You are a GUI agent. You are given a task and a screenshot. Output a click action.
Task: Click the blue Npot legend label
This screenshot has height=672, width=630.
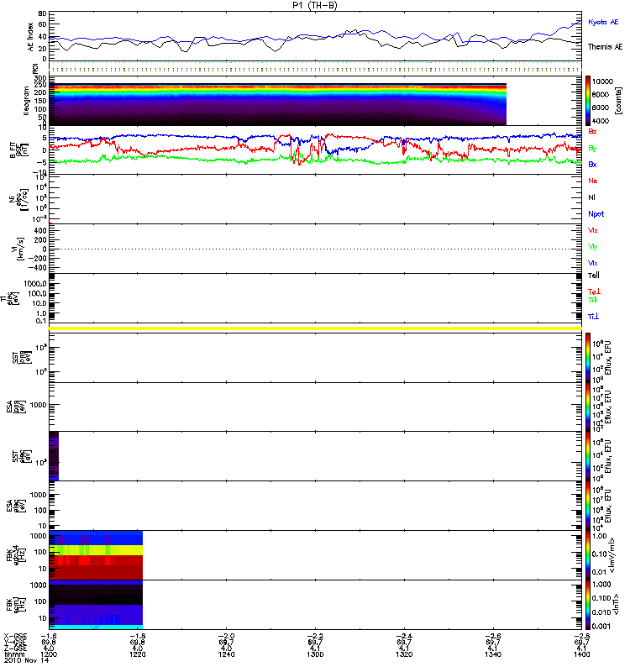(596, 214)
